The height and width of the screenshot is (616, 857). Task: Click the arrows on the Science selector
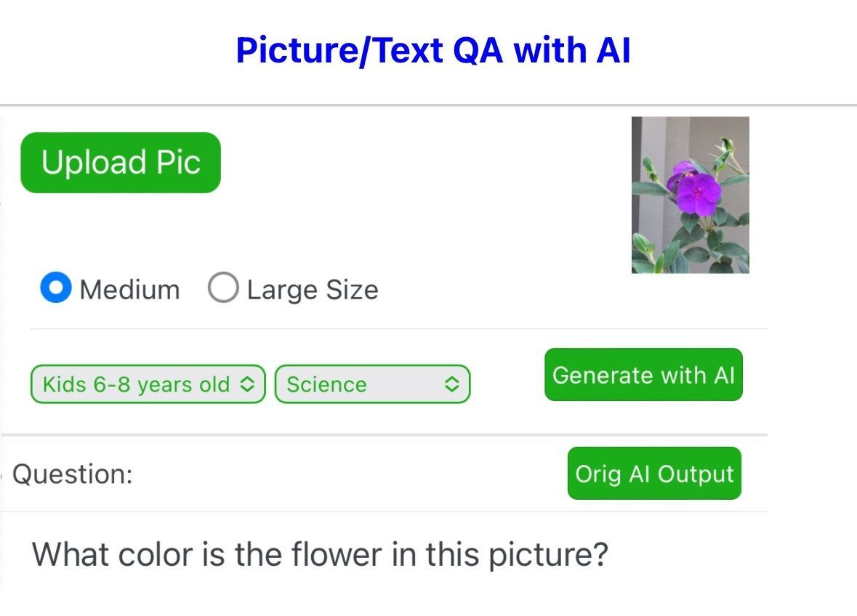click(x=451, y=384)
